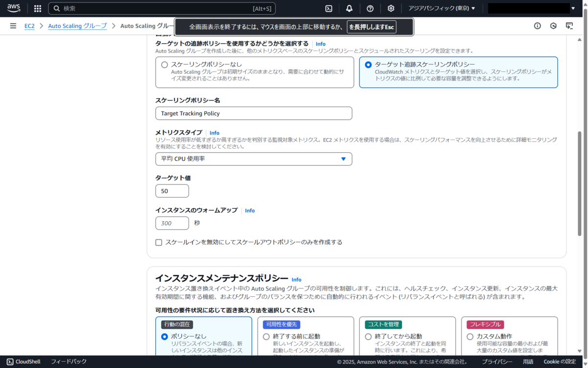This screenshot has height=368, width=588.
Task: Click the CloudShell icon in the footer
Action: (9, 362)
